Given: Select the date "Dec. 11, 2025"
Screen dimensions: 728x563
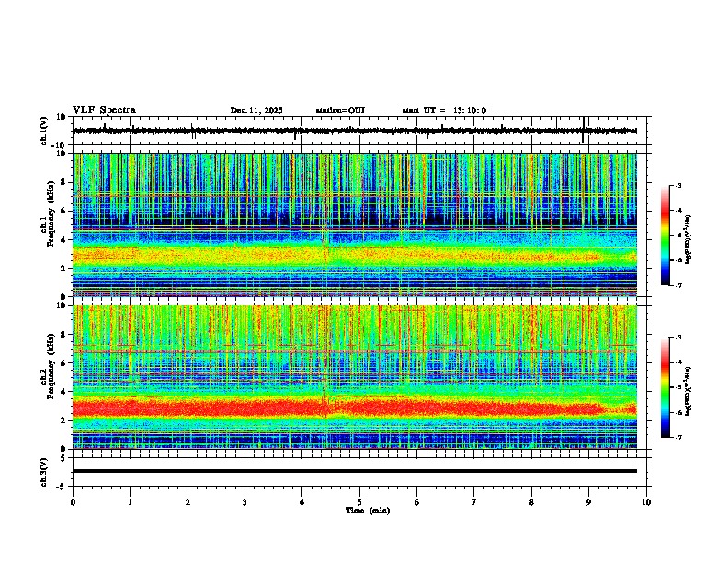Looking at the screenshot, I should click(x=256, y=110).
